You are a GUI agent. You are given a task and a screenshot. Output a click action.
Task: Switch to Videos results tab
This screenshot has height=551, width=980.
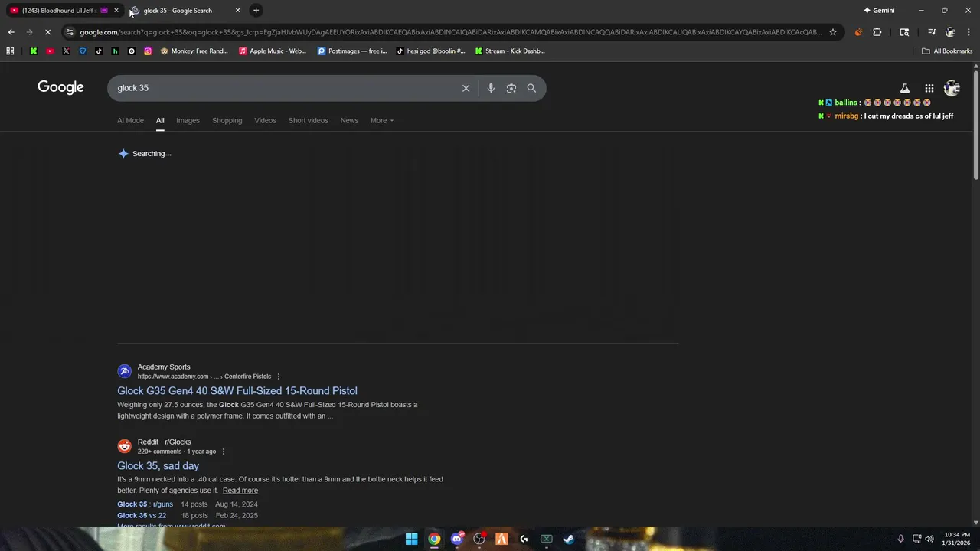[265, 120]
